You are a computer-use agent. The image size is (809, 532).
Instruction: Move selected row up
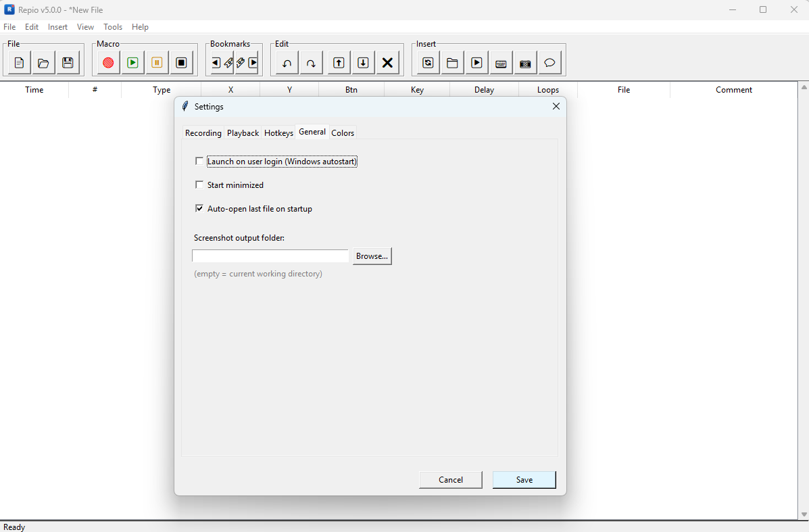tap(339, 62)
